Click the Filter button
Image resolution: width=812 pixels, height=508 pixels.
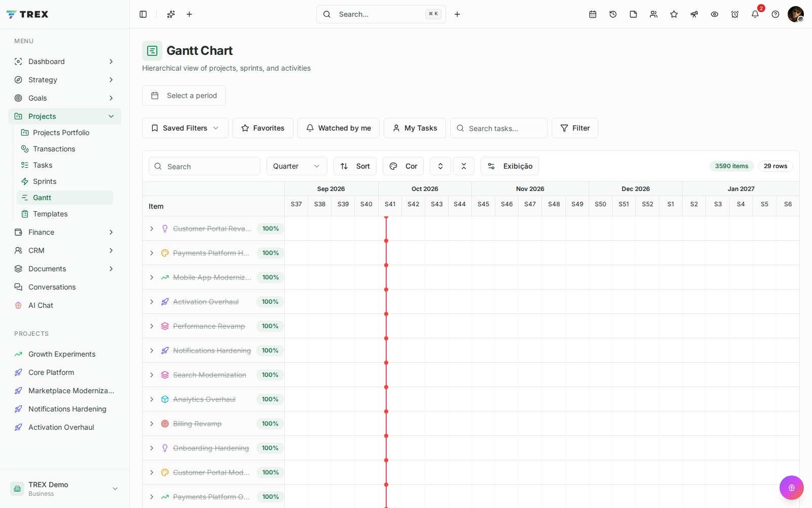click(575, 128)
